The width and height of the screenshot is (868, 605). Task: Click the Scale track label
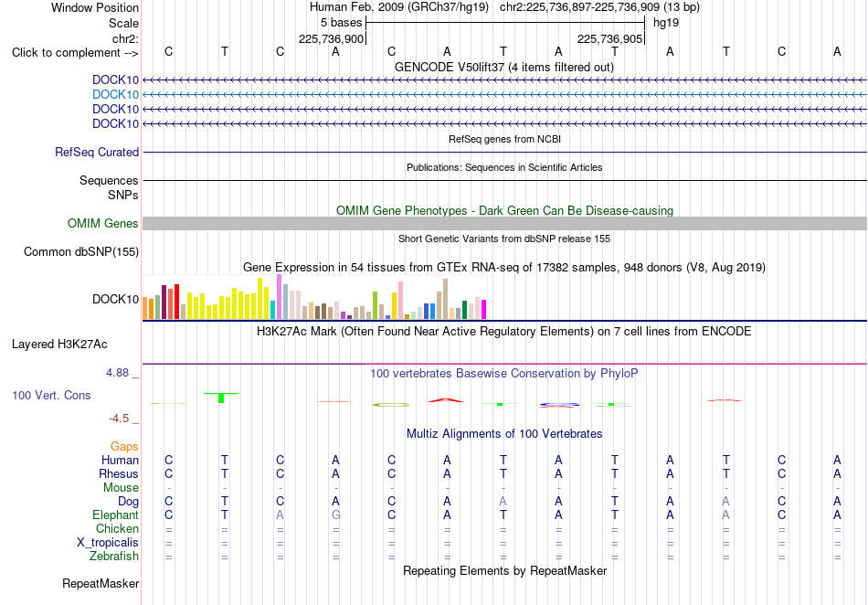click(x=123, y=23)
